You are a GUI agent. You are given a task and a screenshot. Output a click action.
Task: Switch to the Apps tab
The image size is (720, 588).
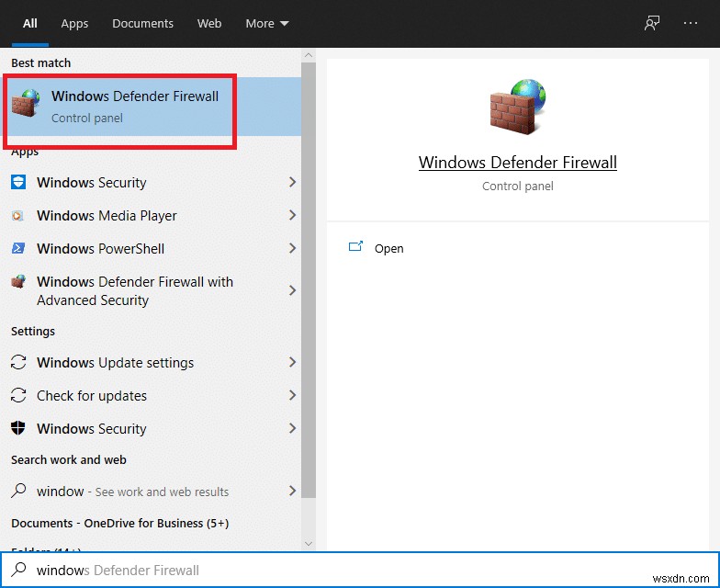pyautogui.click(x=74, y=23)
